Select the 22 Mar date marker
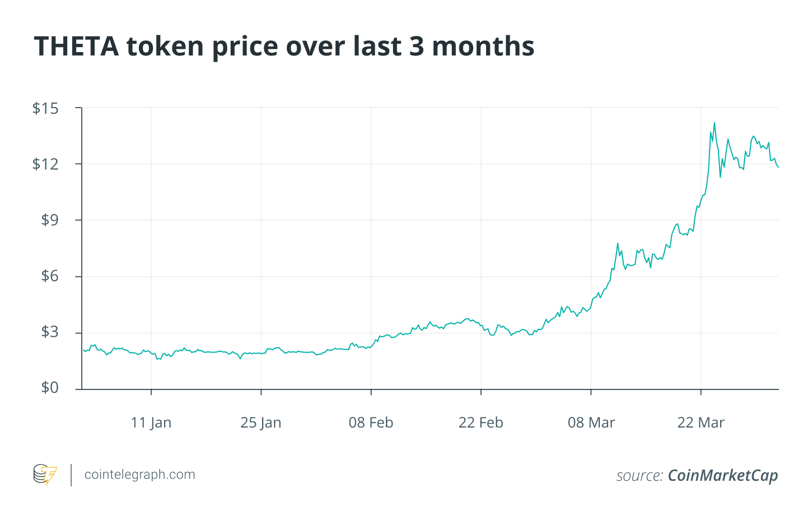Viewport: 812px width, 520px height. click(x=701, y=422)
